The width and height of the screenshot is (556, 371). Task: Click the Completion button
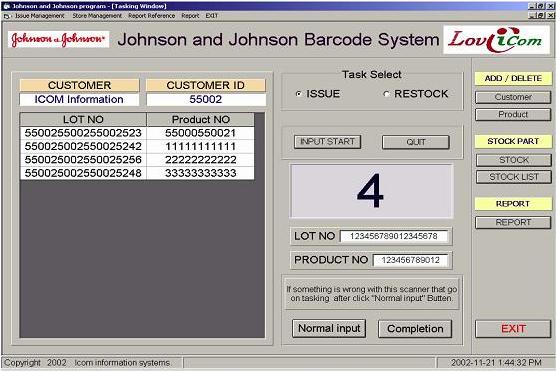[x=415, y=329]
